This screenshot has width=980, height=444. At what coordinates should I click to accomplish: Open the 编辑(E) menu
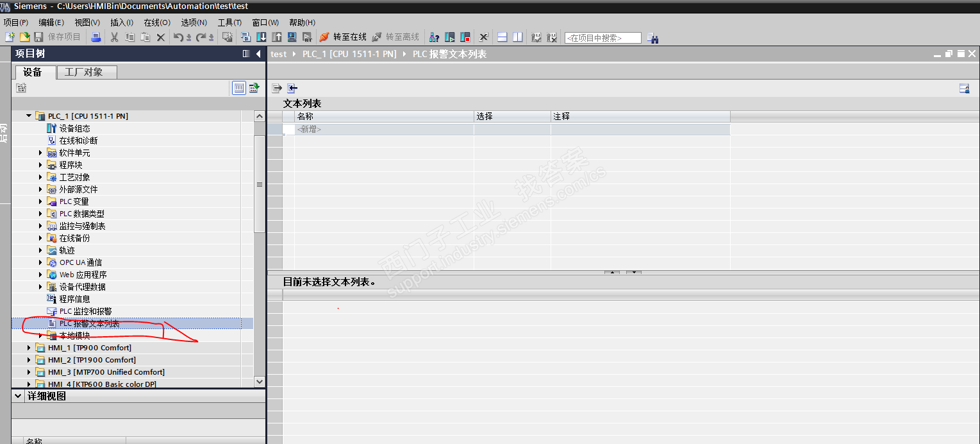coord(51,22)
